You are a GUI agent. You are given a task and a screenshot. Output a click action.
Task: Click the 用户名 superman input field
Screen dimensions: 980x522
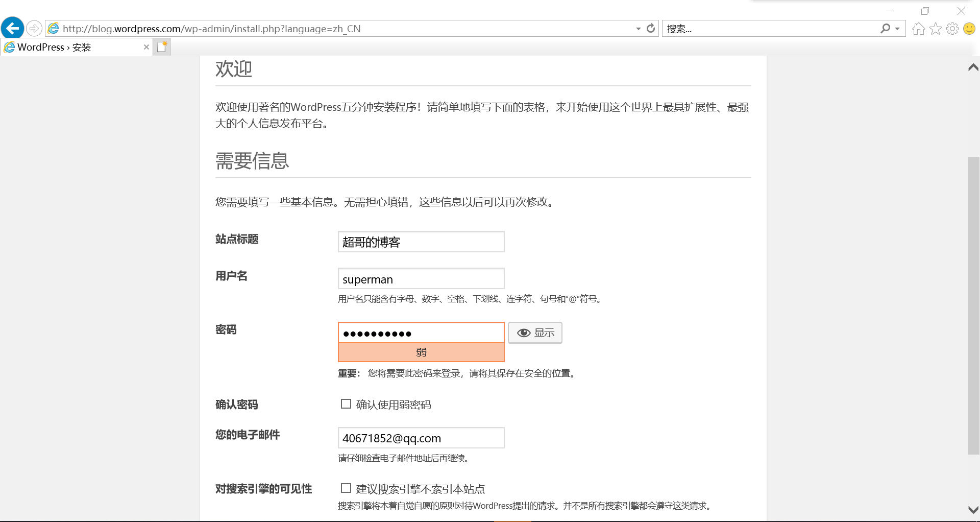(x=421, y=279)
